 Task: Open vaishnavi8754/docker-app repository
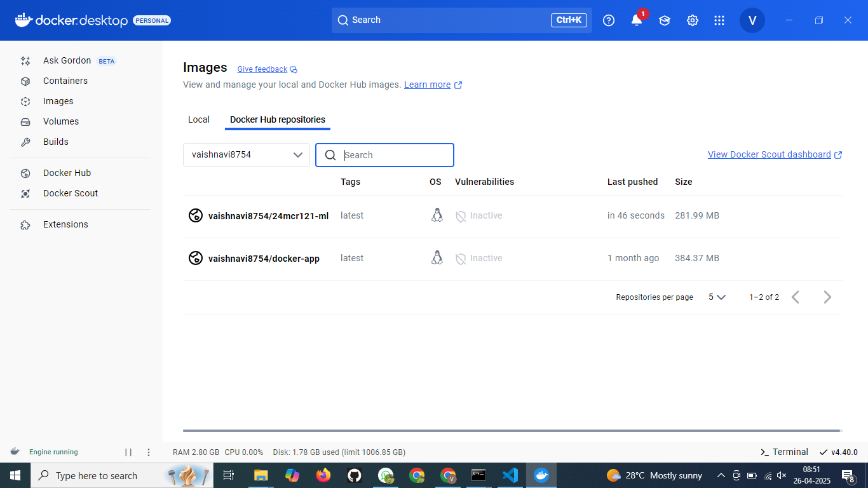pyautogui.click(x=264, y=259)
